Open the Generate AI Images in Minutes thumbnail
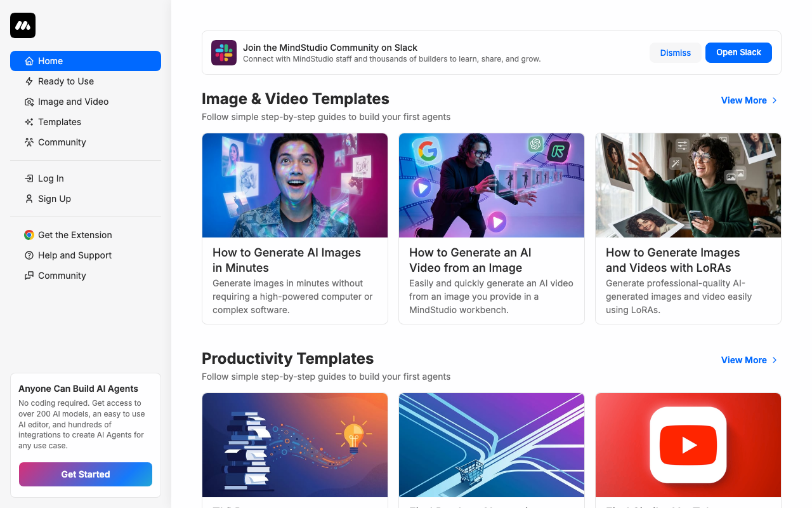This screenshot has height=508, width=812. click(x=295, y=185)
